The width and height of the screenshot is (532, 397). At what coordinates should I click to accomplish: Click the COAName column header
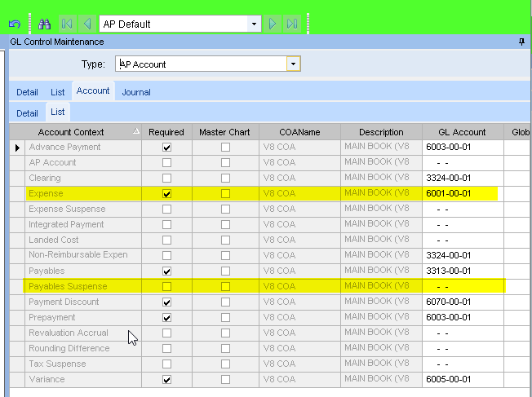coord(299,132)
